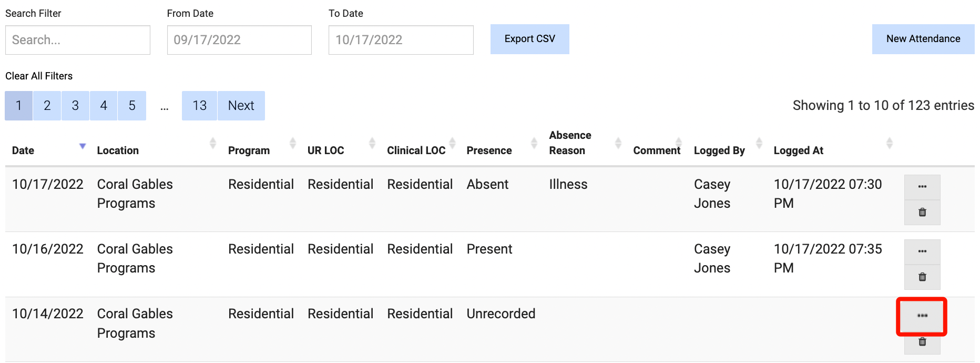Delete the 10/17/2022 attendance record
Image resolution: width=980 pixels, height=363 pixels.
[922, 213]
